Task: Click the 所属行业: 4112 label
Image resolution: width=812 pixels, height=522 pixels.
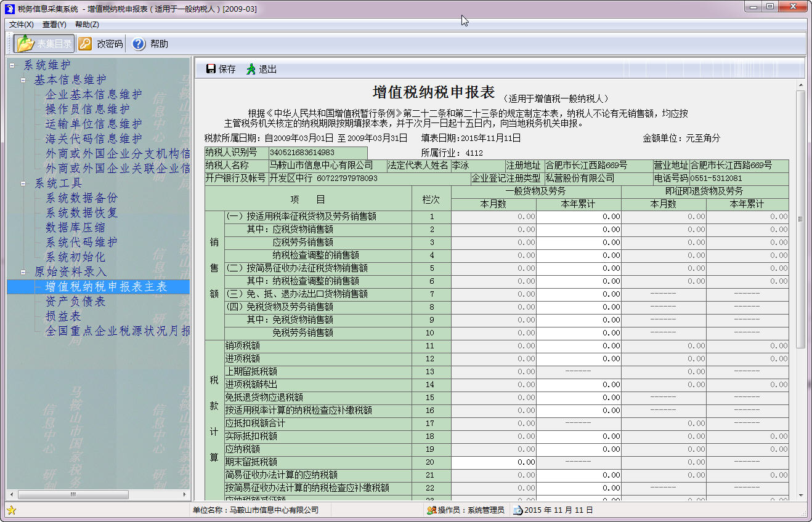Action: tap(452, 153)
